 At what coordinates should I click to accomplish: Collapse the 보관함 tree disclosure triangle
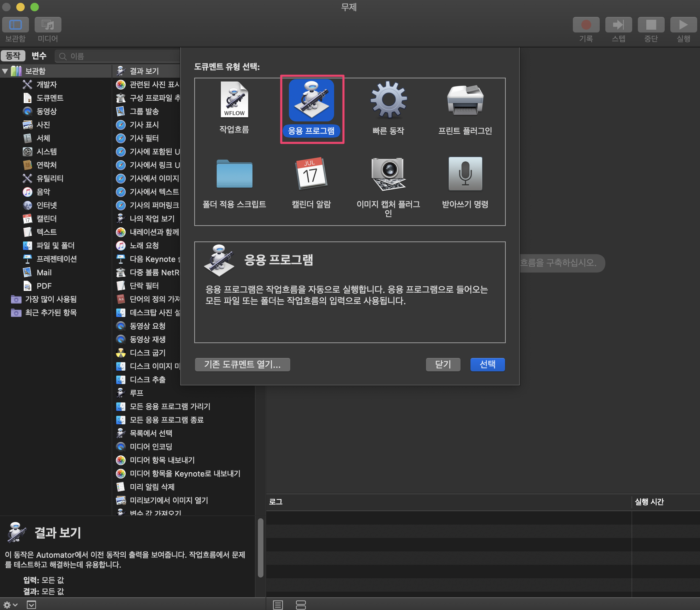pyautogui.click(x=5, y=71)
